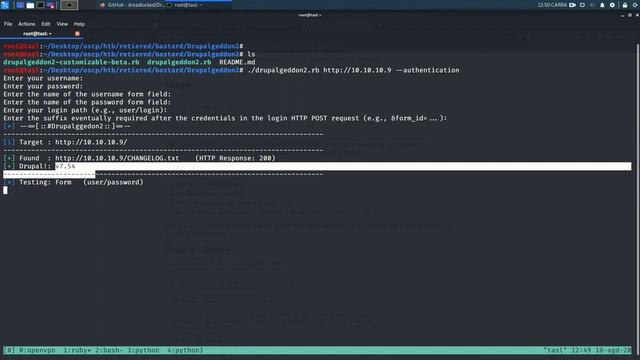640x360 pixels.
Task: Click the #Drupalggedon2 banner text
Action: coord(75,126)
